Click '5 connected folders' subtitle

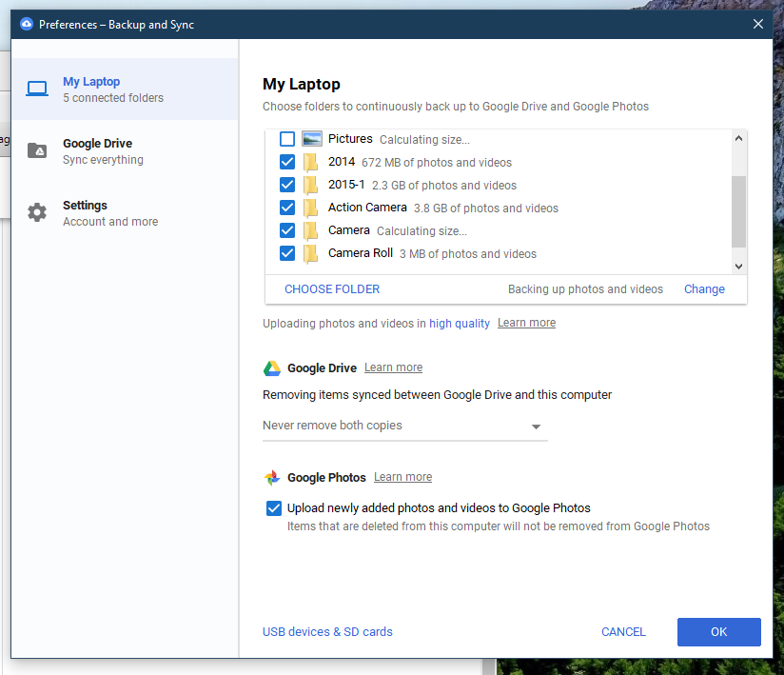pyautogui.click(x=113, y=97)
